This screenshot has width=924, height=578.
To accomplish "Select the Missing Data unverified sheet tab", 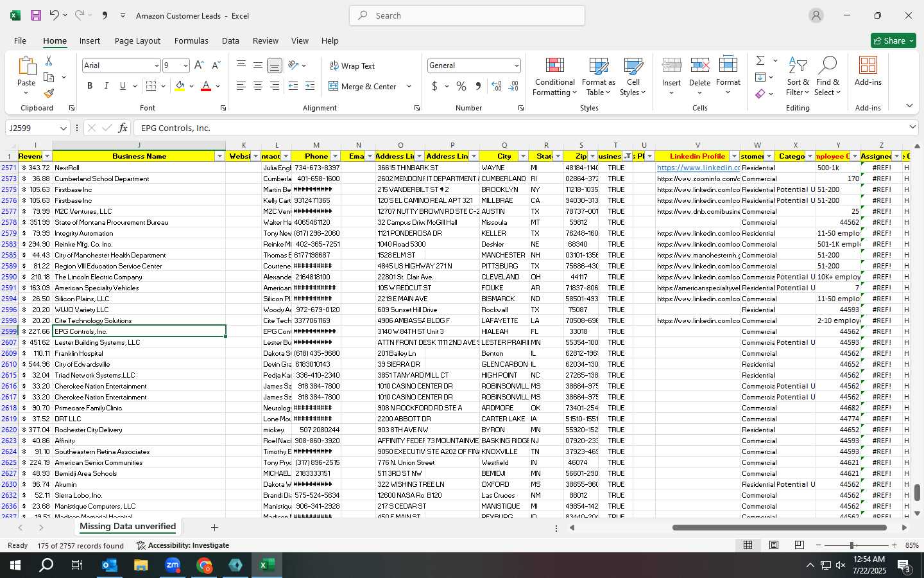I will pos(127,527).
